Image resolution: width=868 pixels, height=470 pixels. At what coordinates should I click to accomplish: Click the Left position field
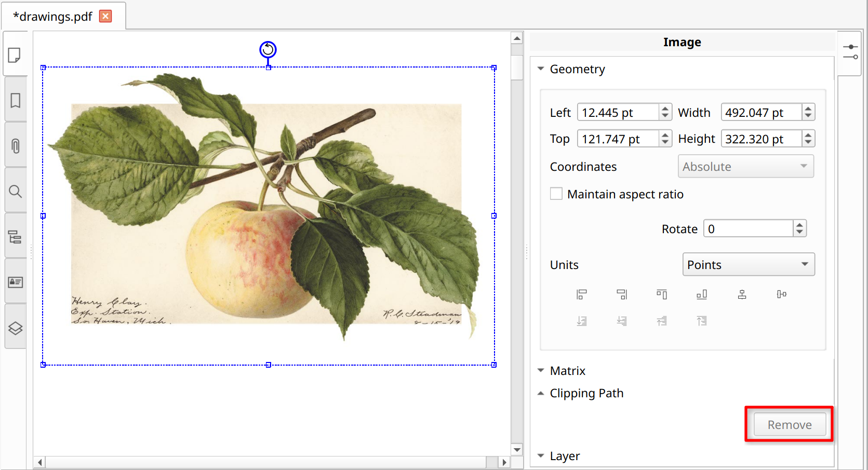[x=618, y=112]
